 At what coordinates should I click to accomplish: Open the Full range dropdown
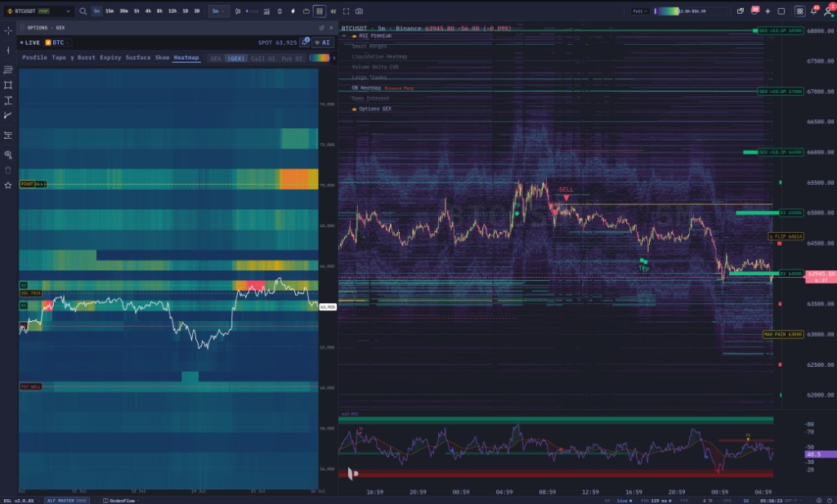pos(639,11)
